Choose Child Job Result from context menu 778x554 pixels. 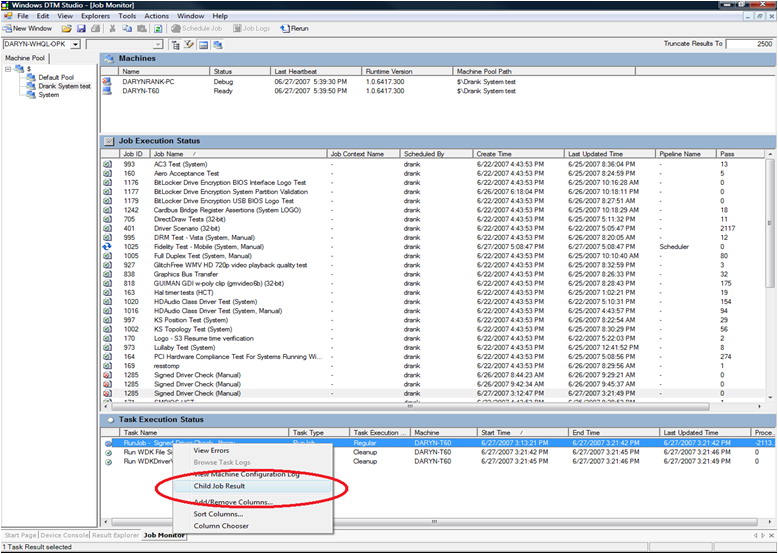point(252,486)
